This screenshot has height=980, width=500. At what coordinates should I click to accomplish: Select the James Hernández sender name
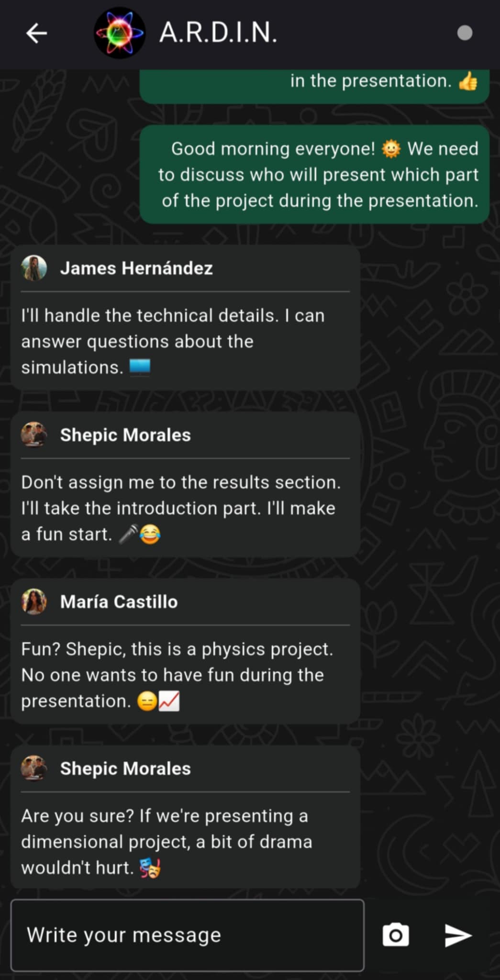point(136,268)
